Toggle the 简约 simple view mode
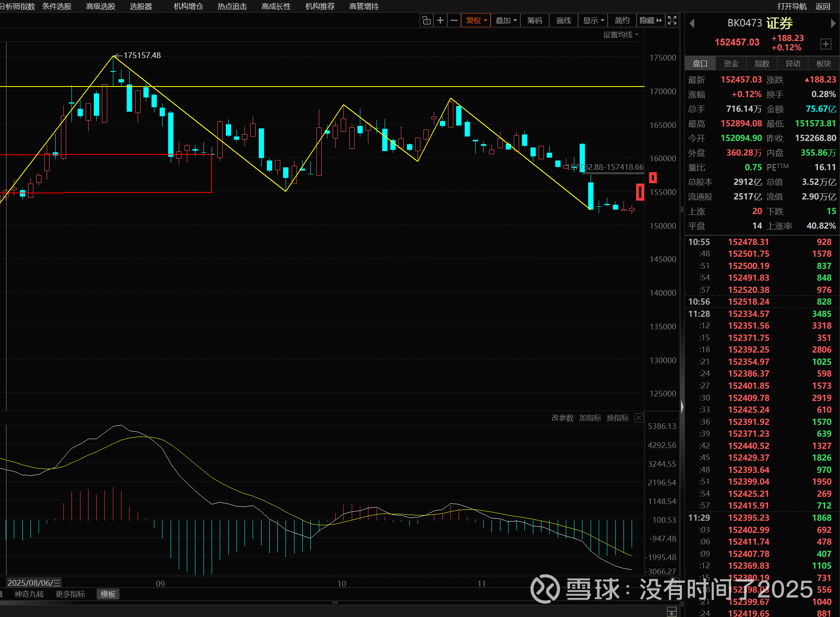This screenshot has height=617, width=840. (622, 20)
